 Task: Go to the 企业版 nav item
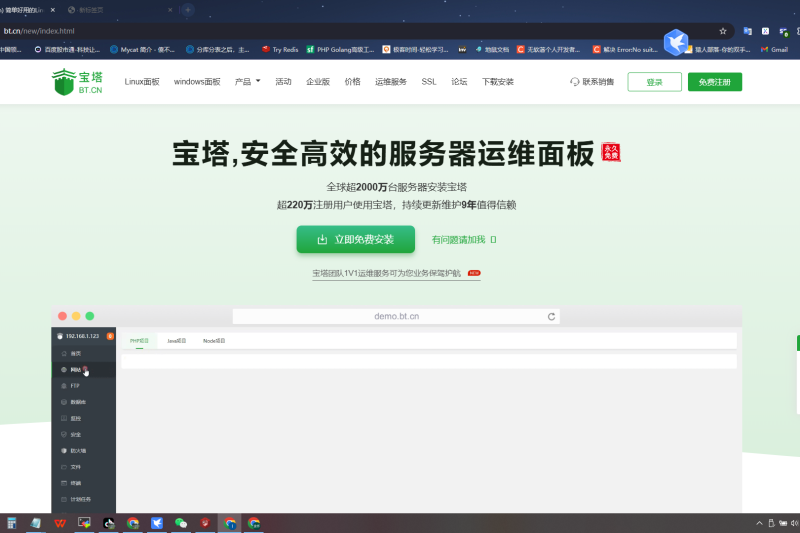click(318, 82)
